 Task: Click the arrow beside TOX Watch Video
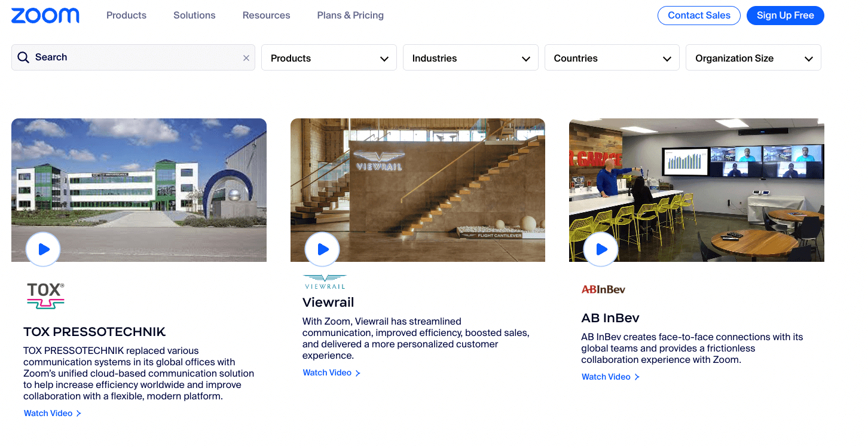pyautogui.click(x=78, y=414)
